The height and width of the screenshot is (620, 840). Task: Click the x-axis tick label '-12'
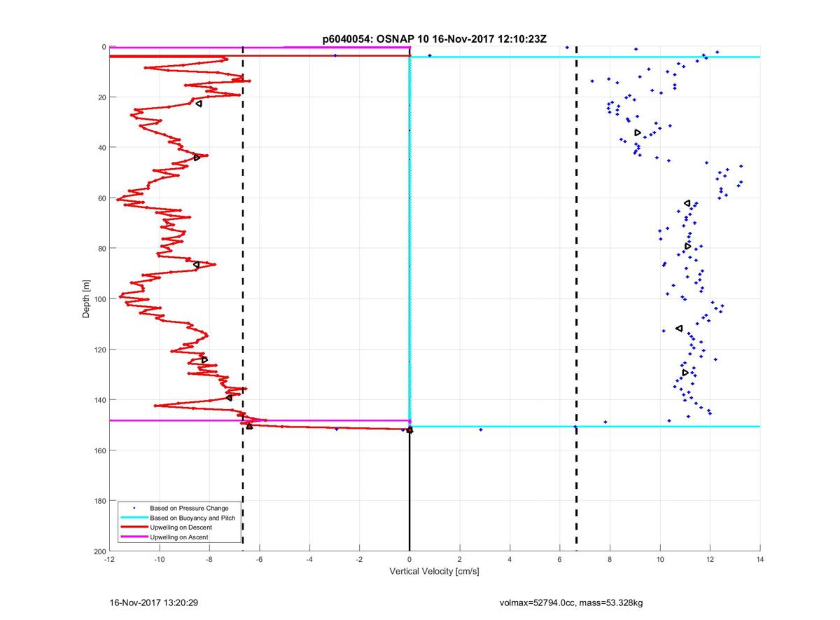[x=109, y=559]
